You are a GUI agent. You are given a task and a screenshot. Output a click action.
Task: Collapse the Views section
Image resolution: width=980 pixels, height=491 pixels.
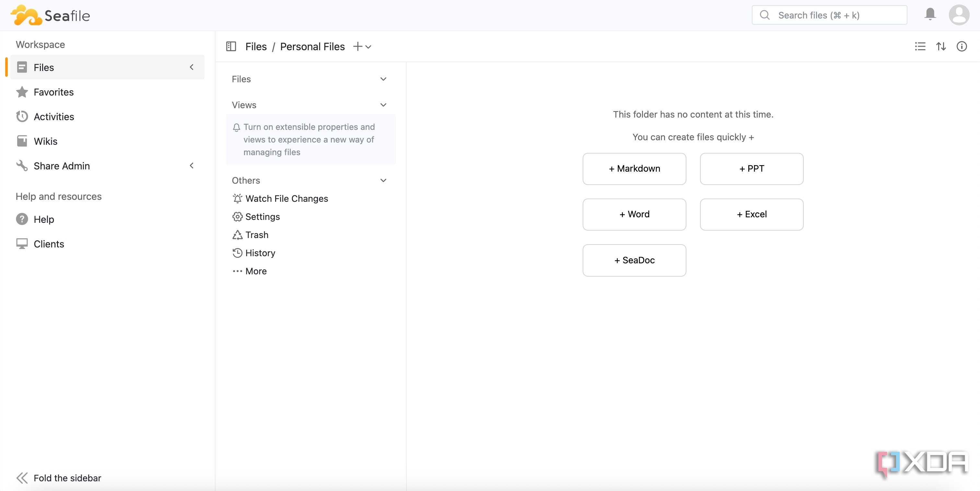[383, 105]
